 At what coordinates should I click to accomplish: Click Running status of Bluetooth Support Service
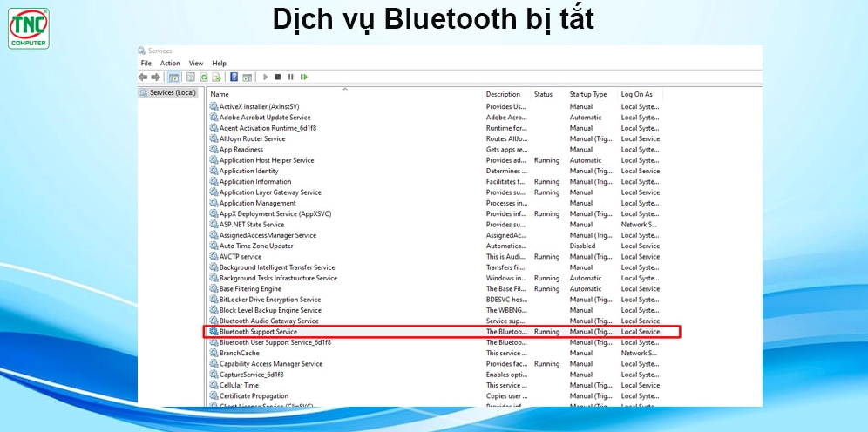pos(547,332)
